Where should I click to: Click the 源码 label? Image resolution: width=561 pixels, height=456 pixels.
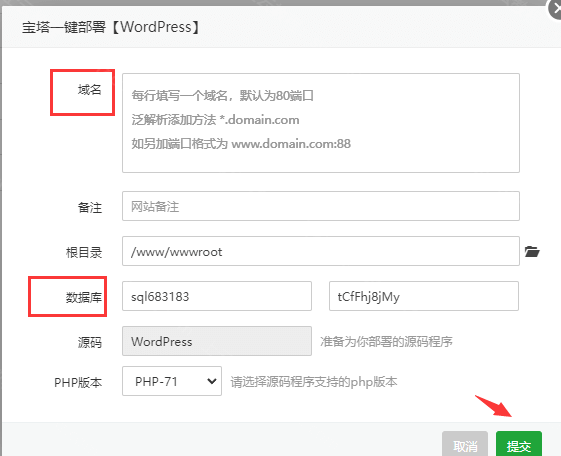(90, 342)
